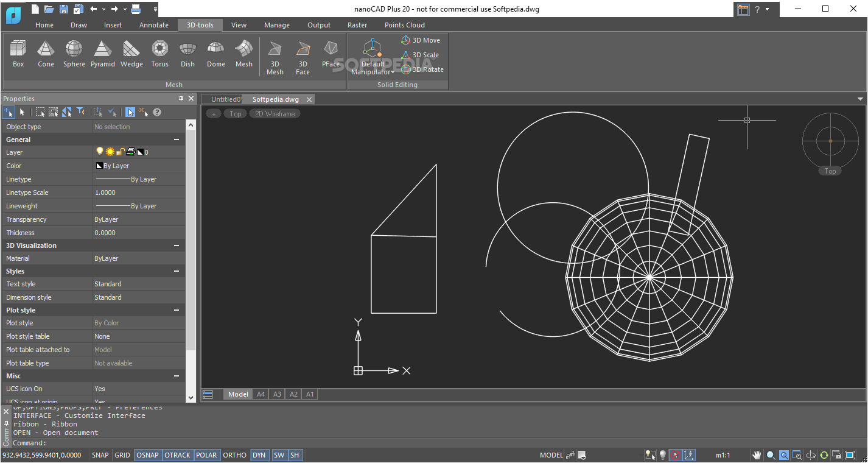Click the Color By Layer swatch value
The height and width of the screenshot is (463, 868).
[139, 166]
